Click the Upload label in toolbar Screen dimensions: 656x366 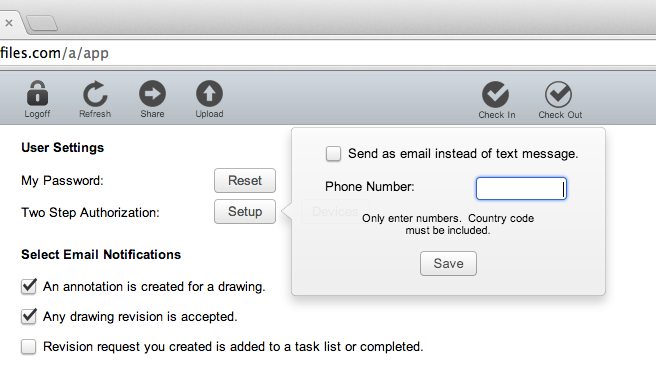209,114
